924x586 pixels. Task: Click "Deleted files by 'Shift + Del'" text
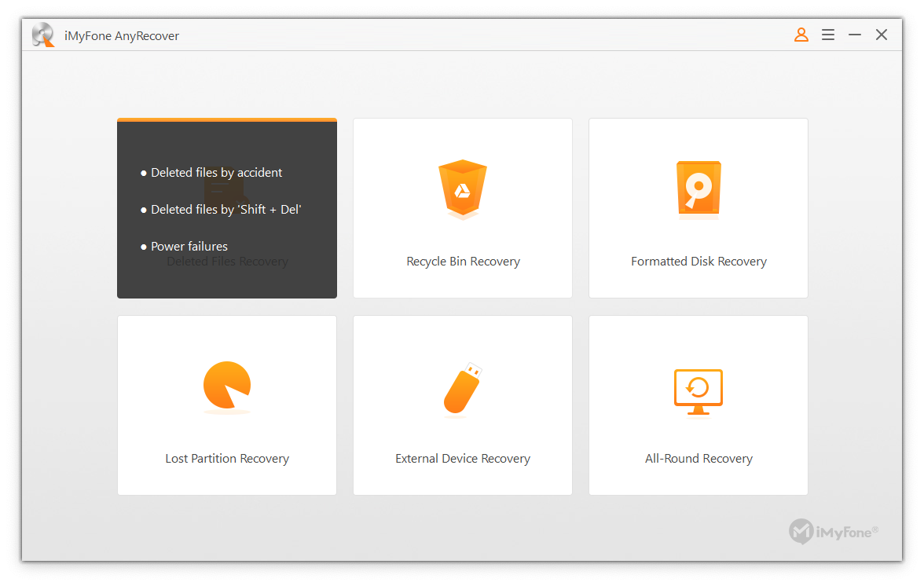pyautogui.click(x=226, y=210)
